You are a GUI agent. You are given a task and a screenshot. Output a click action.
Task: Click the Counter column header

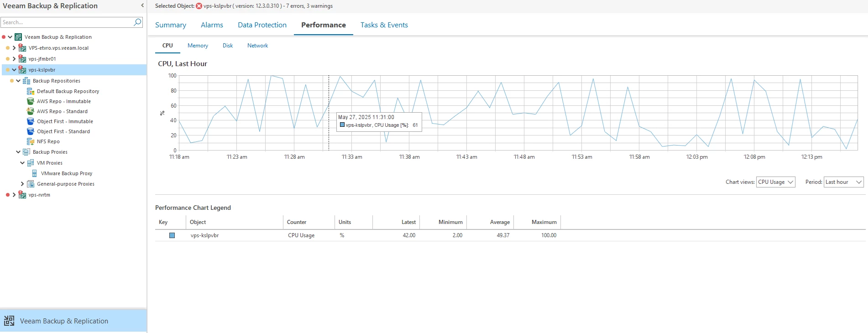pos(309,222)
